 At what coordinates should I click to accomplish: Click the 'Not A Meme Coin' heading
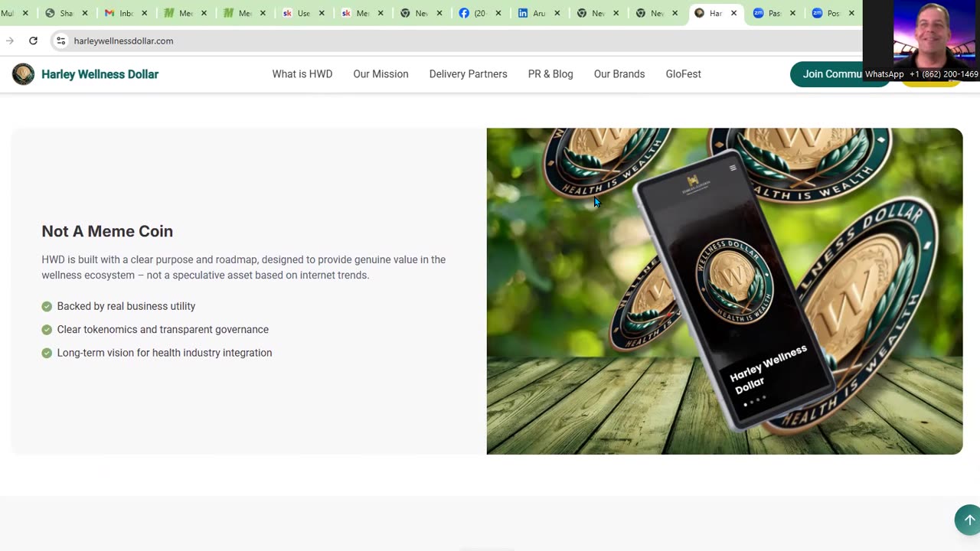point(107,231)
